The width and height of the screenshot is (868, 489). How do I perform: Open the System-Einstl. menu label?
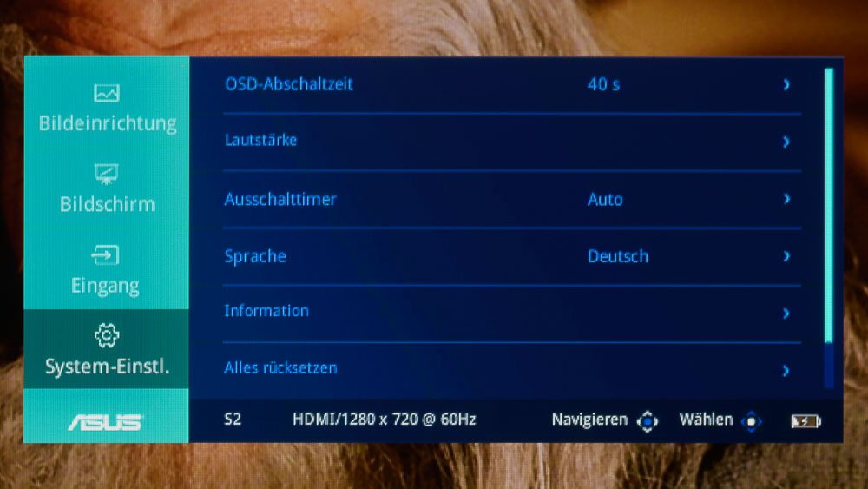click(x=108, y=367)
